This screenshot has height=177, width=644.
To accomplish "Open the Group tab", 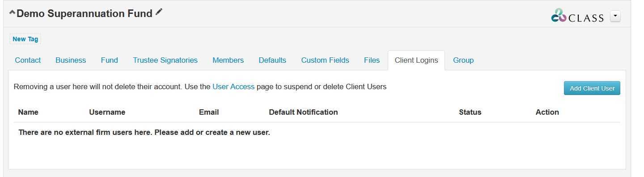I will pyautogui.click(x=463, y=60).
